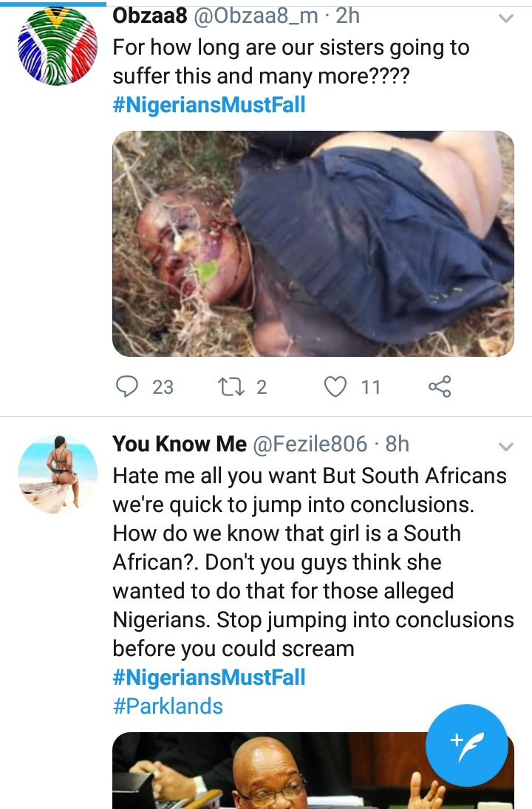
Task: Open #NigeriansMustFall hashtag in Obzaa8's tweet
Action: (x=208, y=105)
